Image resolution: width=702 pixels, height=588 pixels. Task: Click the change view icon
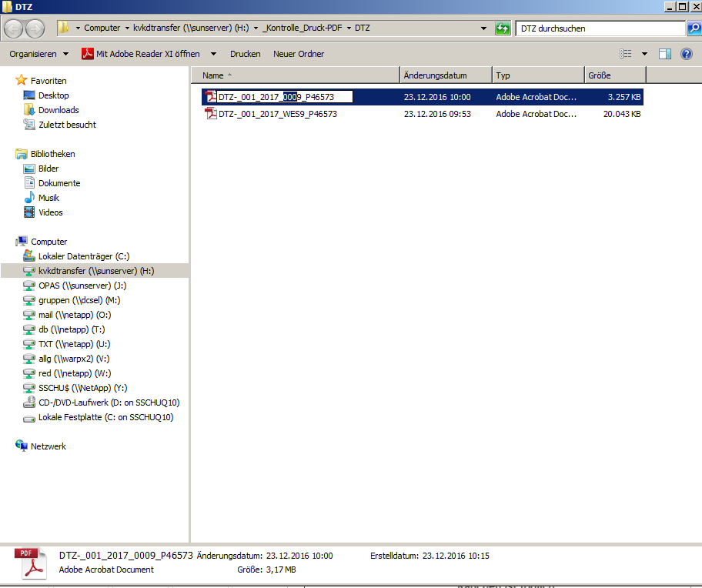point(626,54)
